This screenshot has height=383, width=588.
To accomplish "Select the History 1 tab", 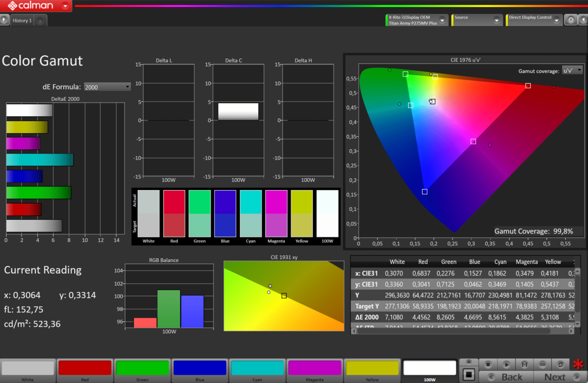I will point(22,21).
